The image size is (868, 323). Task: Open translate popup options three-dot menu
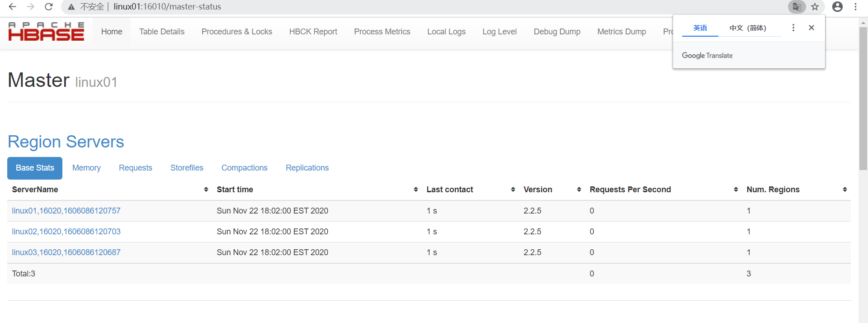pyautogui.click(x=793, y=28)
